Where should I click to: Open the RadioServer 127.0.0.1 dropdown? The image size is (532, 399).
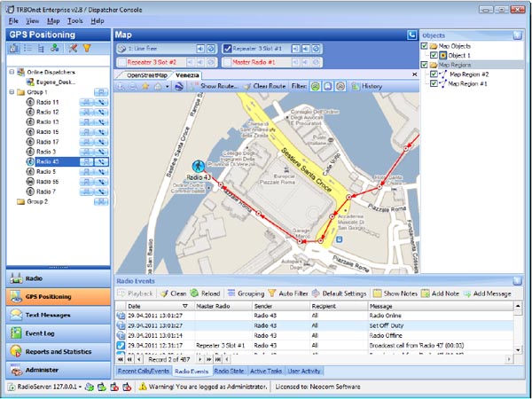[80, 387]
